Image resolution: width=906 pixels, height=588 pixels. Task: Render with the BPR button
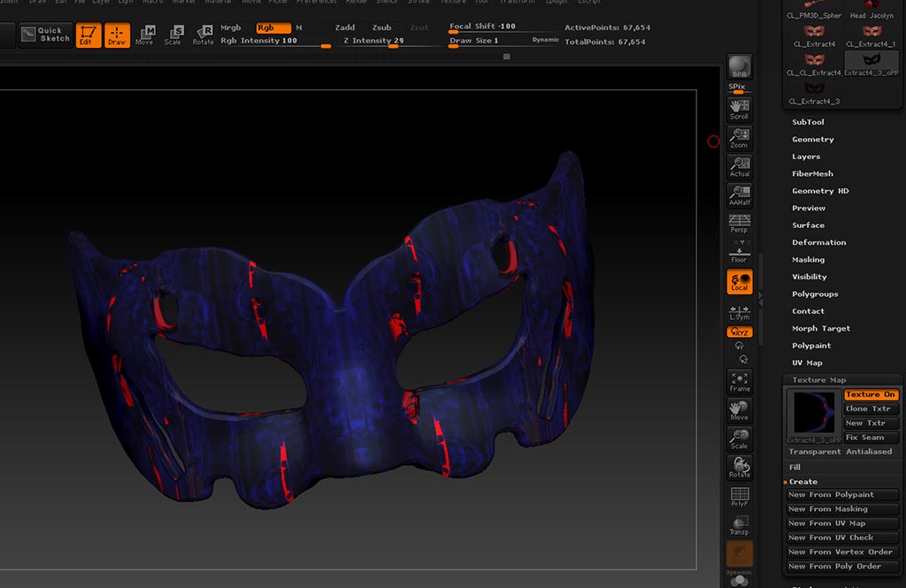pyautogui.click(x=740, y=66)
